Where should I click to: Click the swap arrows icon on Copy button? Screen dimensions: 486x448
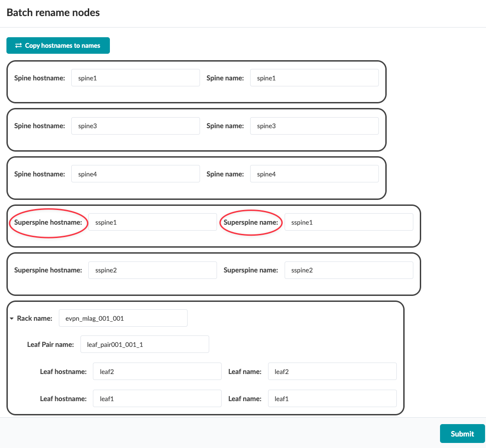pos(18,45)
